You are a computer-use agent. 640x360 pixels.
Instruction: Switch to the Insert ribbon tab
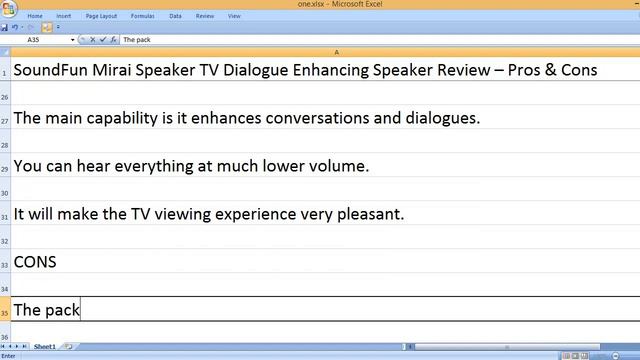[63, 16]
